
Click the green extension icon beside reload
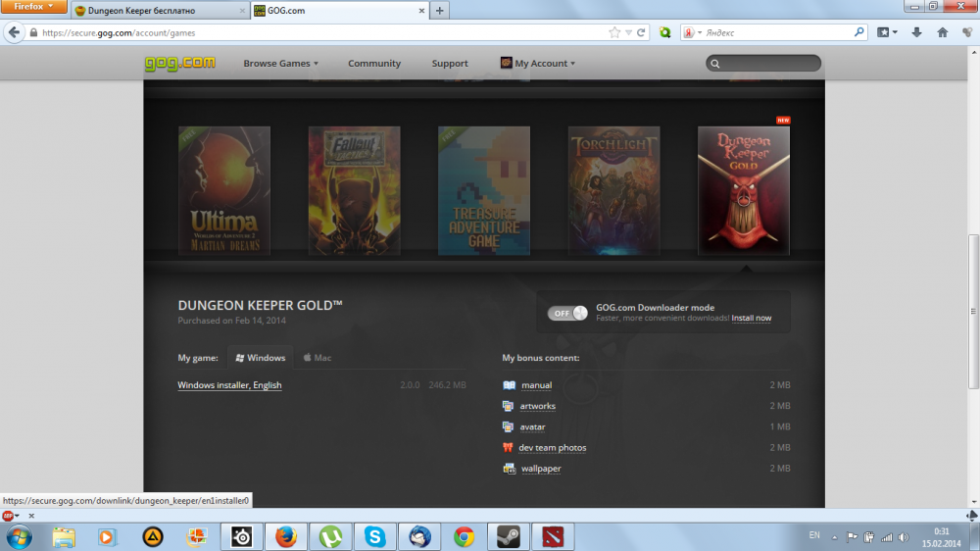click(665, 32)
